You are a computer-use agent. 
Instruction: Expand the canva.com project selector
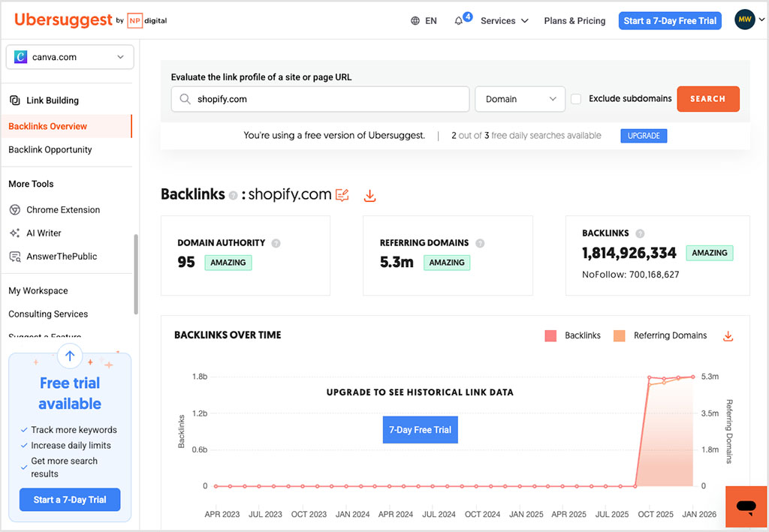[69, 56]
